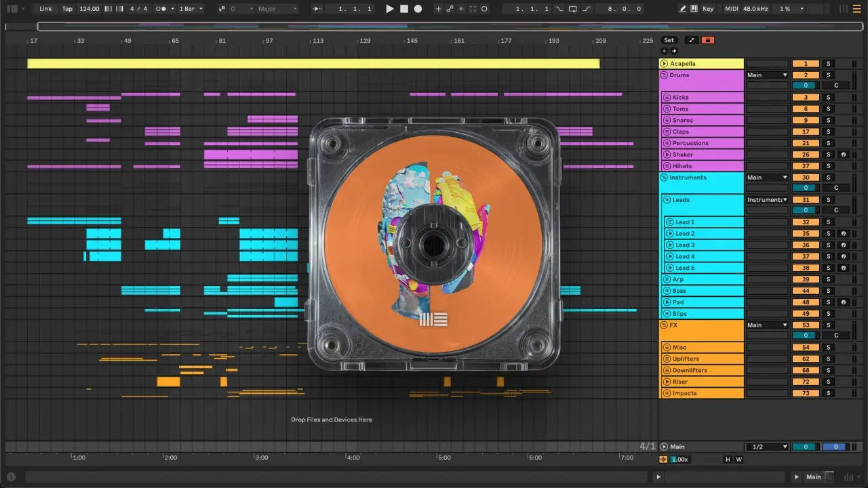
Task: Mute Acapella via track activator 1
Action: pyautogui.click(x=806, y=64)
